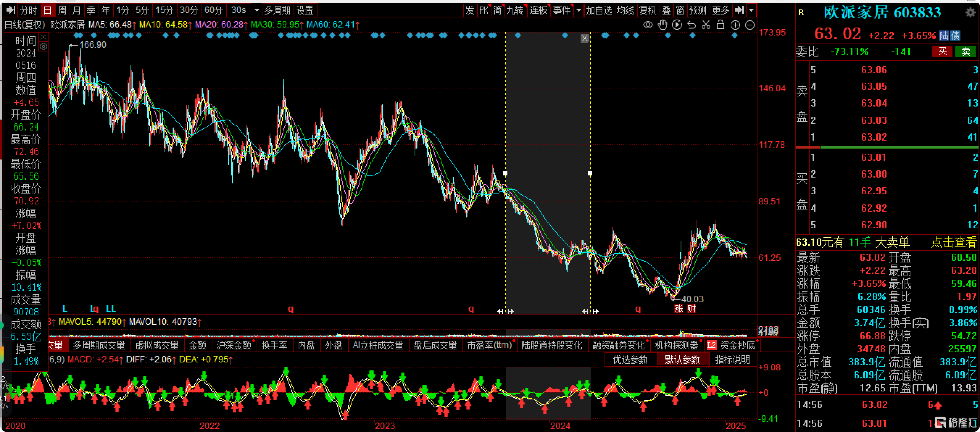This screenshot has width=980, height=432.
Task: Open the 预测 forecast tool
Action: click(698, 10)
